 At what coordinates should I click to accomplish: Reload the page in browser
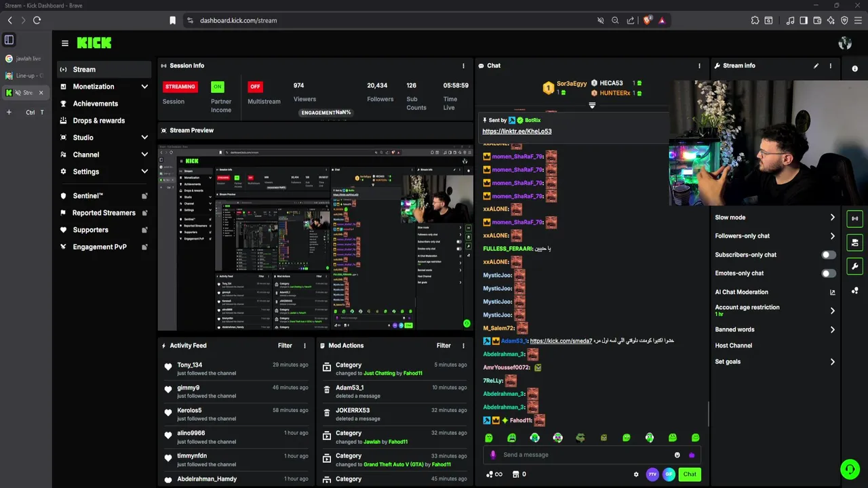37,20
